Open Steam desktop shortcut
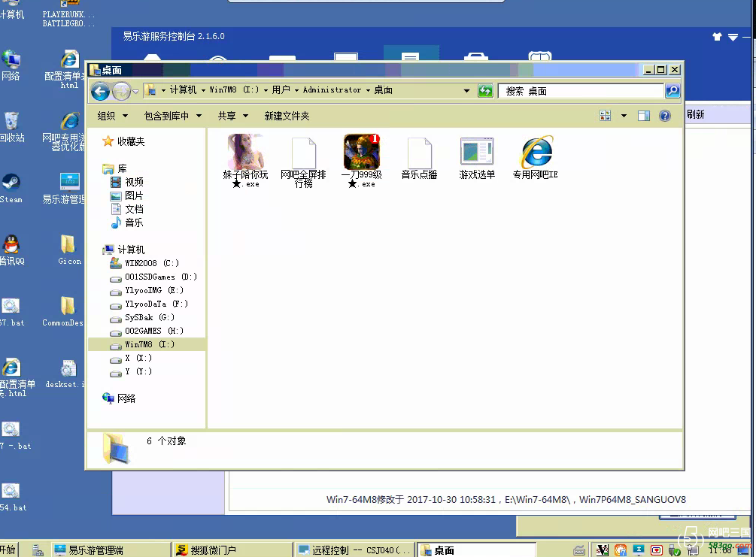Viewport: 756px width, 557px height. (11, 189)
